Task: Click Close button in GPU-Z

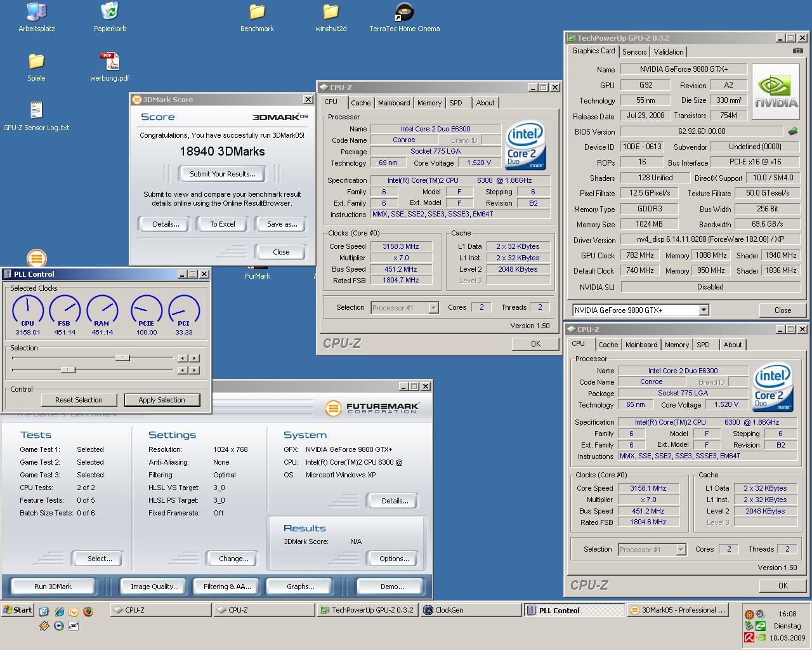Action: point(782,310)
